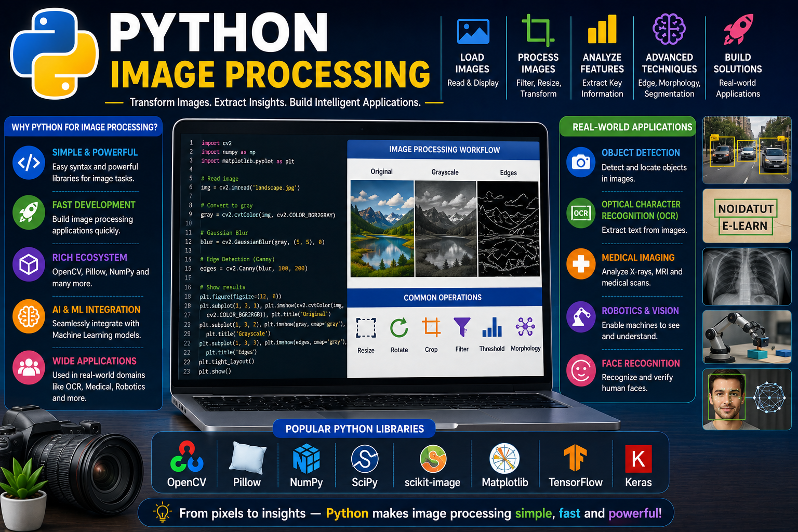
Task: Click the Python logo
Action: pyautogui.click(x=55, y=54)
